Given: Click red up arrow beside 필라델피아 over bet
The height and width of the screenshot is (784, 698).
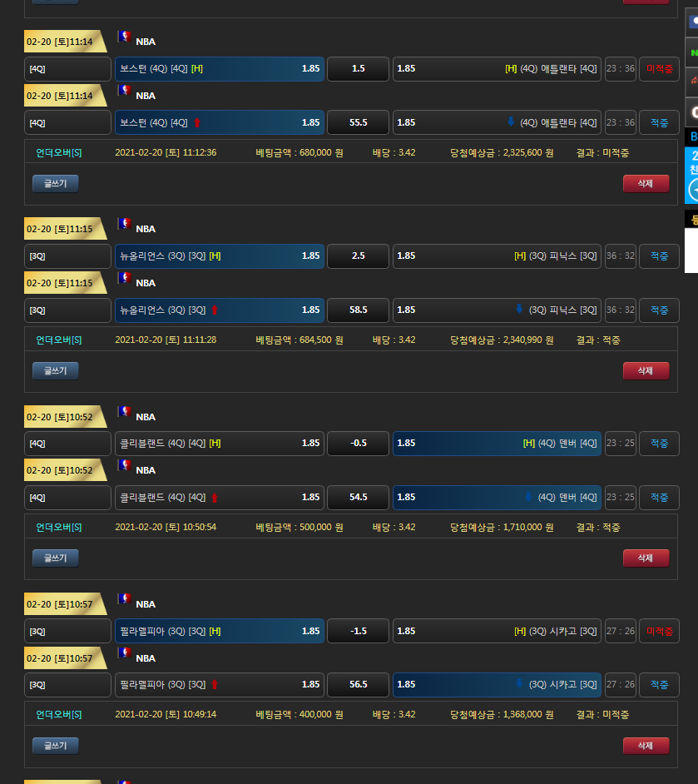Looking at the screenshot, I should (214, 685).
